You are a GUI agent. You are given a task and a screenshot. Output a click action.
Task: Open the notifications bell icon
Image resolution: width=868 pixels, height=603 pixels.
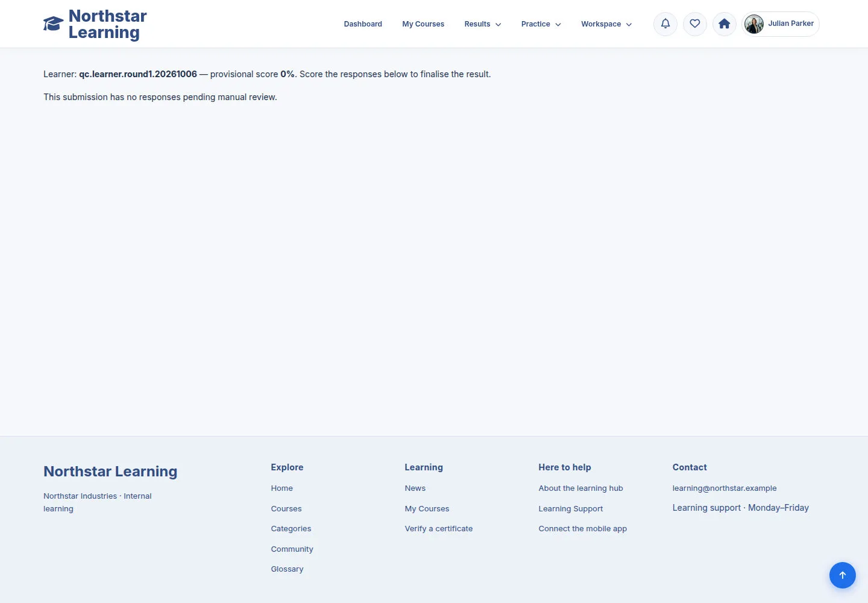(x=665, y=24)
